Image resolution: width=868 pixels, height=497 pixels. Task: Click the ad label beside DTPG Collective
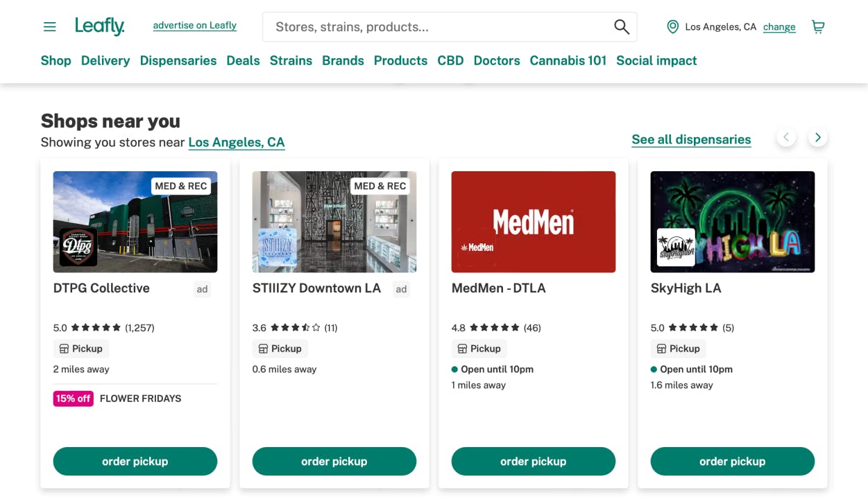point(202,290)
